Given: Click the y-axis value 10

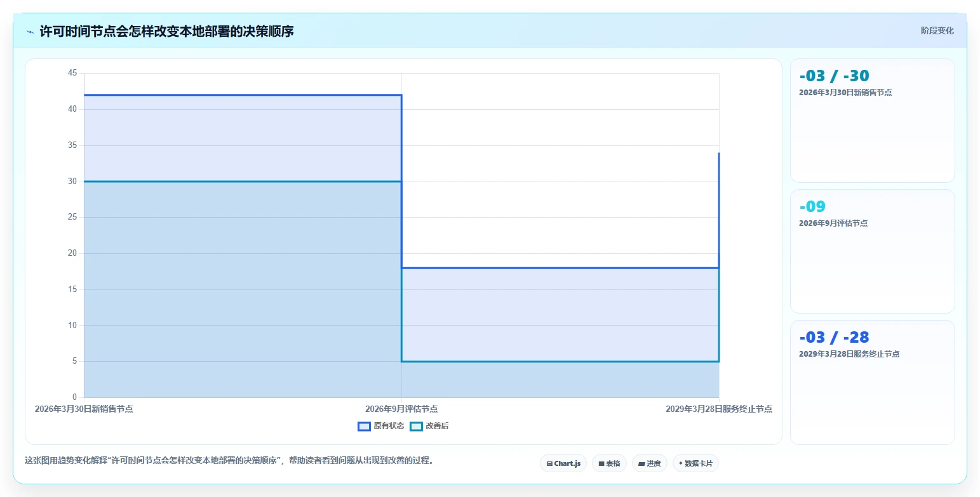Looking at the screenshot, I should (72, 326).
